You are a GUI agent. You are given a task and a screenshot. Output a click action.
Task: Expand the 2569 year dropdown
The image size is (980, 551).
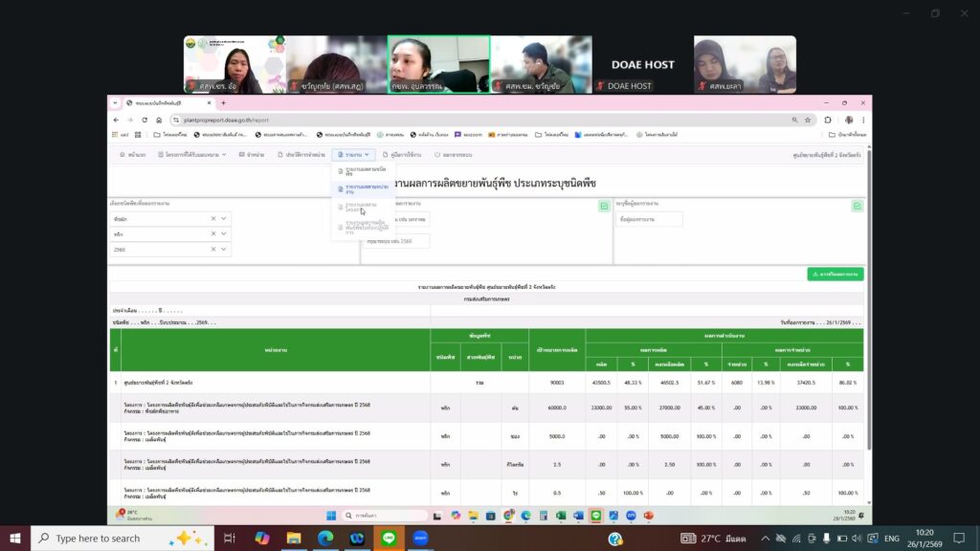click(x=224, y=250)
